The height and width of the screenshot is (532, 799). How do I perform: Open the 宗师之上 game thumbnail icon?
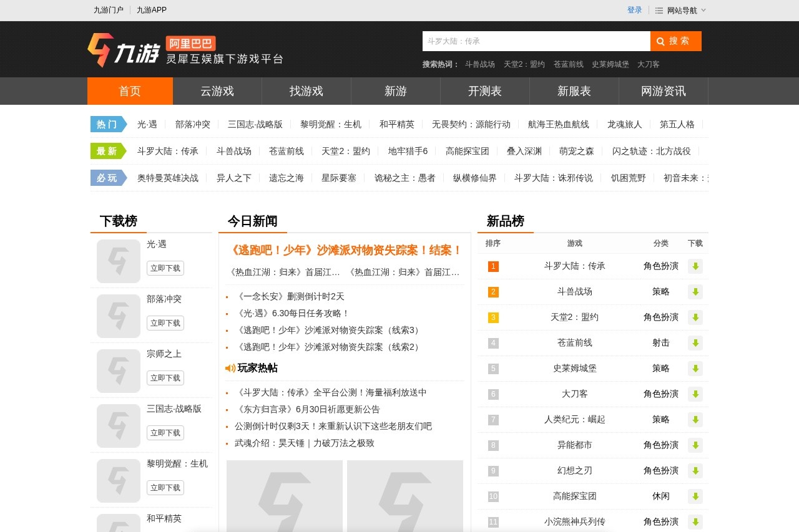(x=119, y=371)
